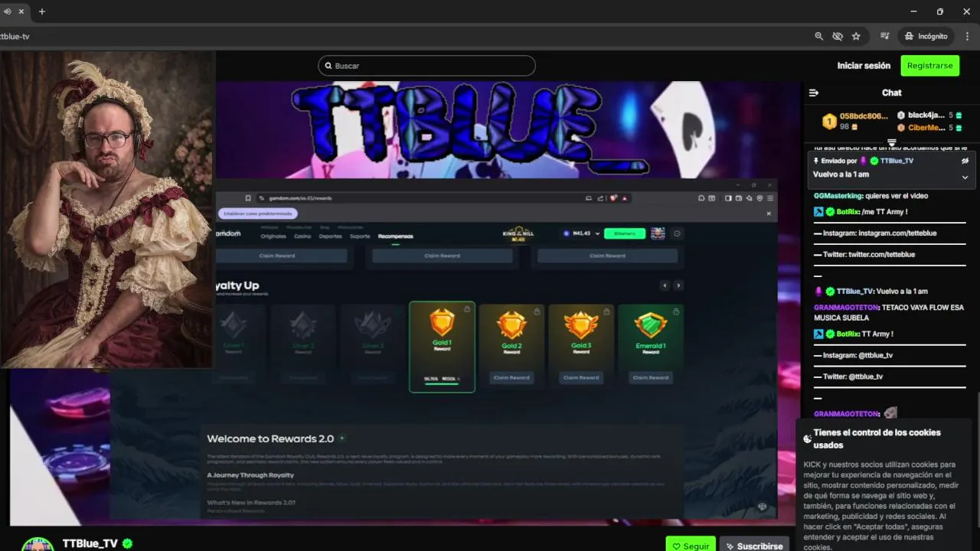Select the Gold 1 reward badge

442,322
